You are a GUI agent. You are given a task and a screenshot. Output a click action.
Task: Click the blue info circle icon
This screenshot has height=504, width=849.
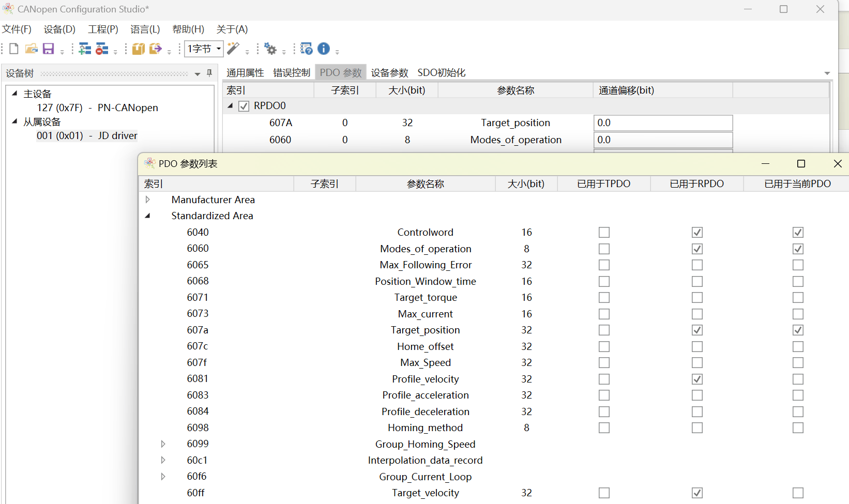coord(324,49)
